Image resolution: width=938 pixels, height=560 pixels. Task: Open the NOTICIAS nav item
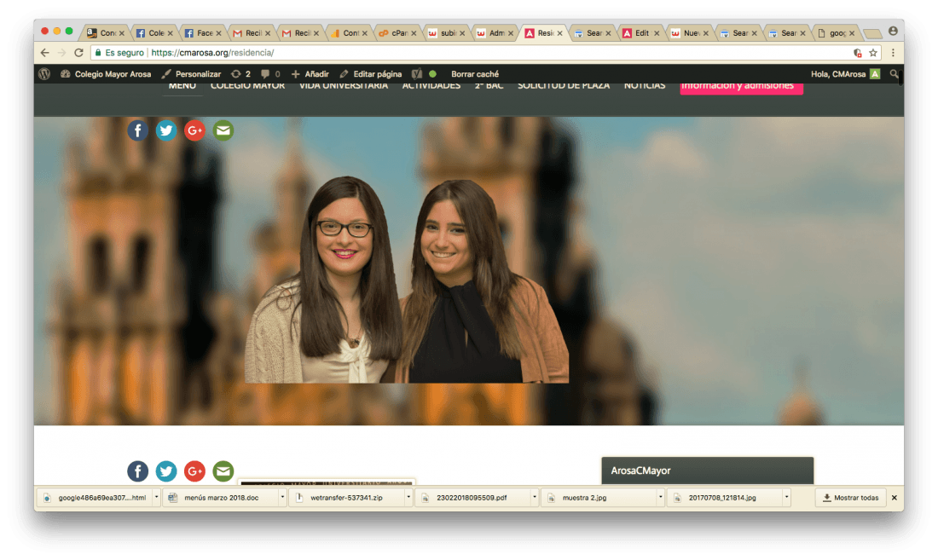tap(645, 86)
